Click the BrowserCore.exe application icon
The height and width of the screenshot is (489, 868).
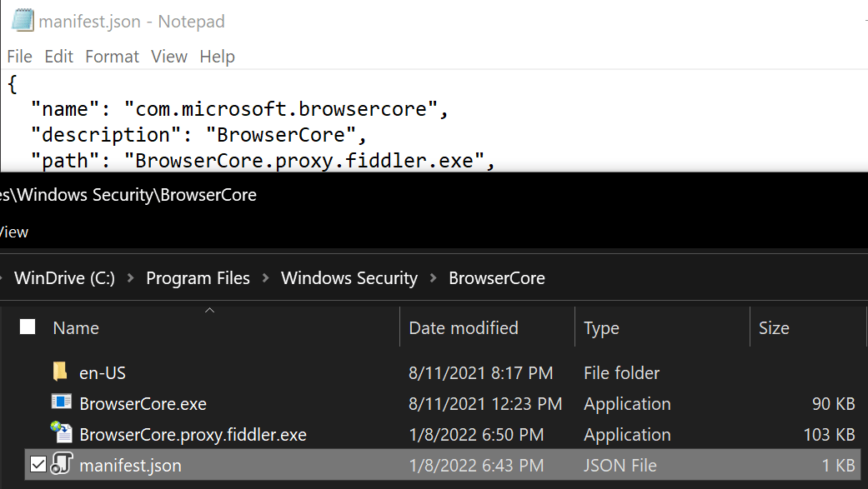click(61, 402)
